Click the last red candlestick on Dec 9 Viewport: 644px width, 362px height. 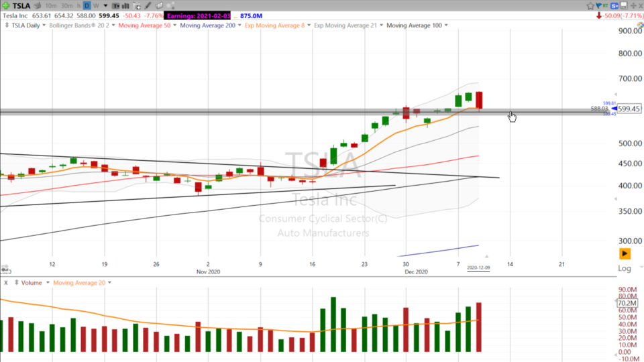click(479, 101)
